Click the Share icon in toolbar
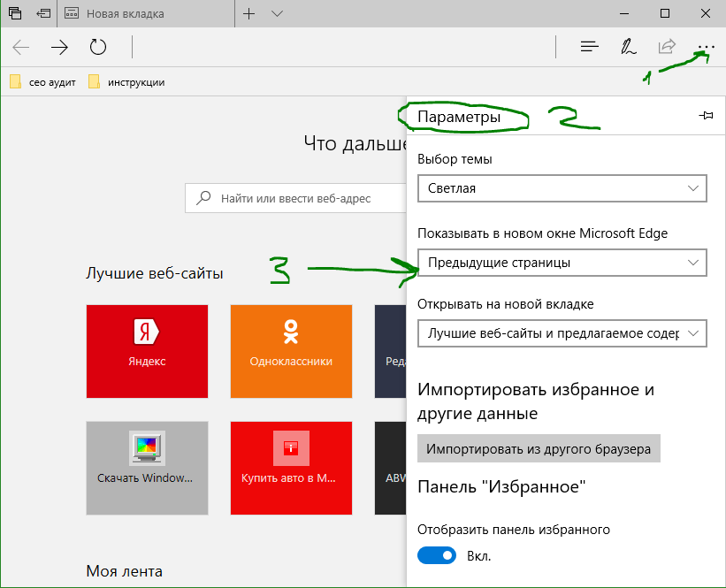This screenshot has width=726, height=588. [668, 46]
